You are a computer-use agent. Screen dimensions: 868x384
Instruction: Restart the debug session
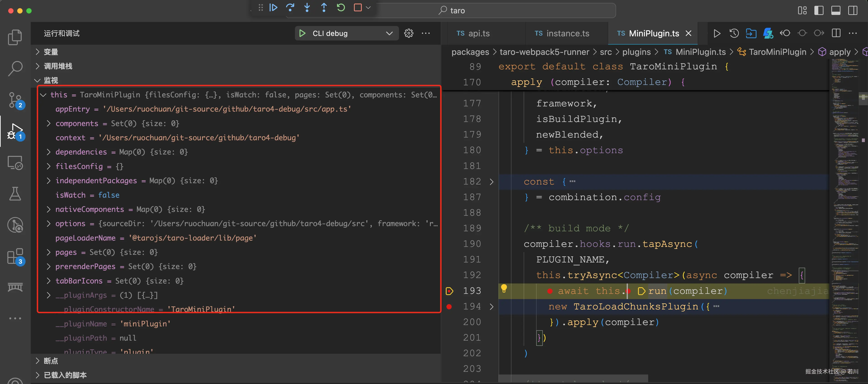(x=341, y=7)
